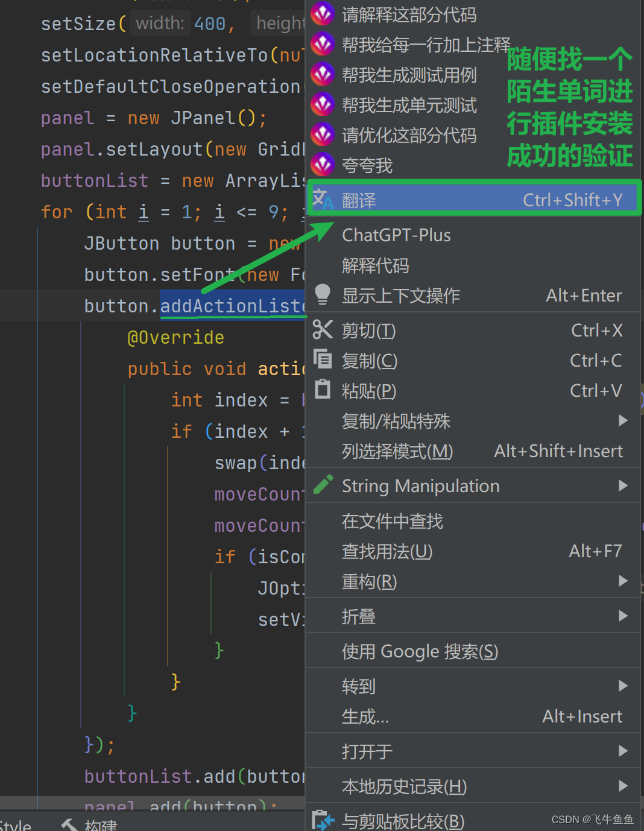Choose 帮我生成单元测试 menu entry
This screenshot has width=644, height=831.
pyautogui.click(x=409, y=104)
